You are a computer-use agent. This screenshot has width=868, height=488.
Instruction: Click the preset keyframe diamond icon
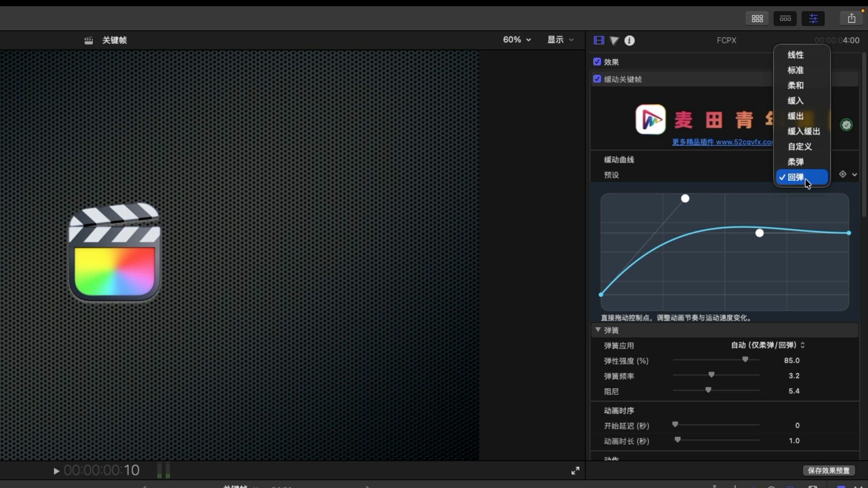tap(843, 174)
